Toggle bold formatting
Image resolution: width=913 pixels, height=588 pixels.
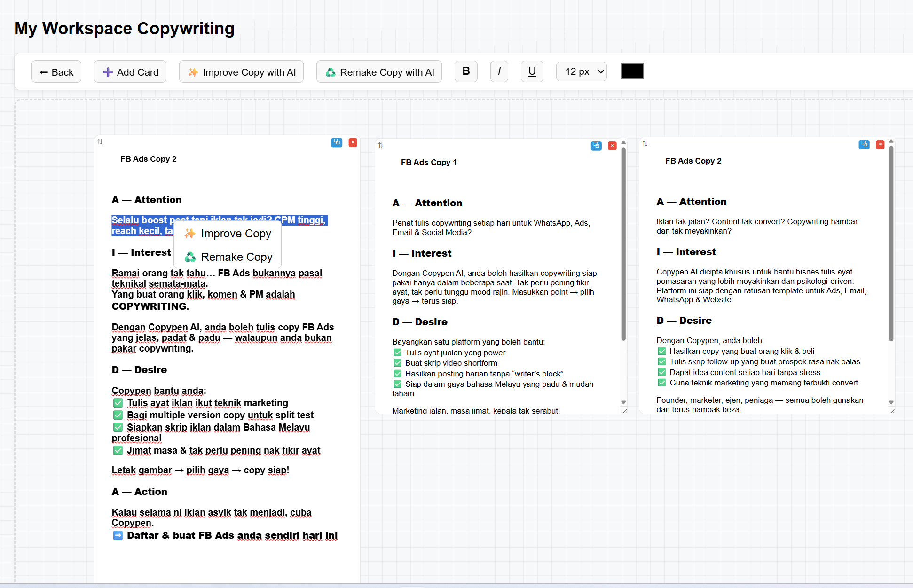tap(466, 71)
